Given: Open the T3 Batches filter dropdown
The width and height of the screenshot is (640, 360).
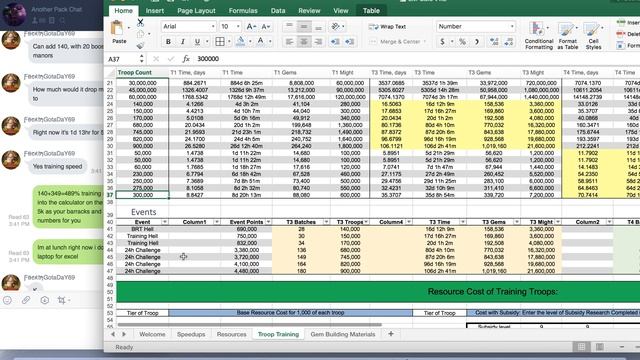Looking at the screenshot, I should coord(326,222).
